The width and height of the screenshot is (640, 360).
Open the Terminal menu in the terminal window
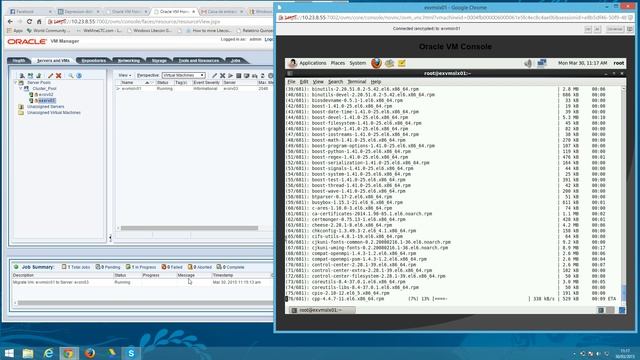point(357,82)
